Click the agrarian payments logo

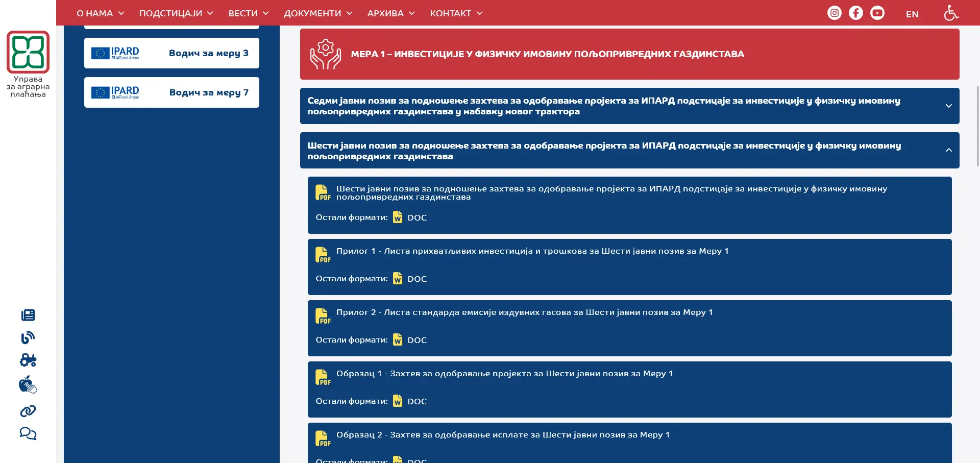pos(28,53)
